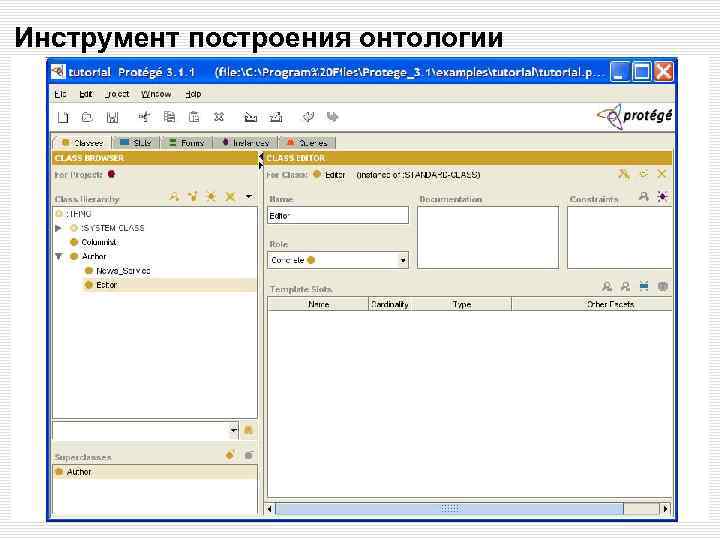Click middle icon in Class Editor header
Screen dimensions: 720x540
[x=643, y=174]
